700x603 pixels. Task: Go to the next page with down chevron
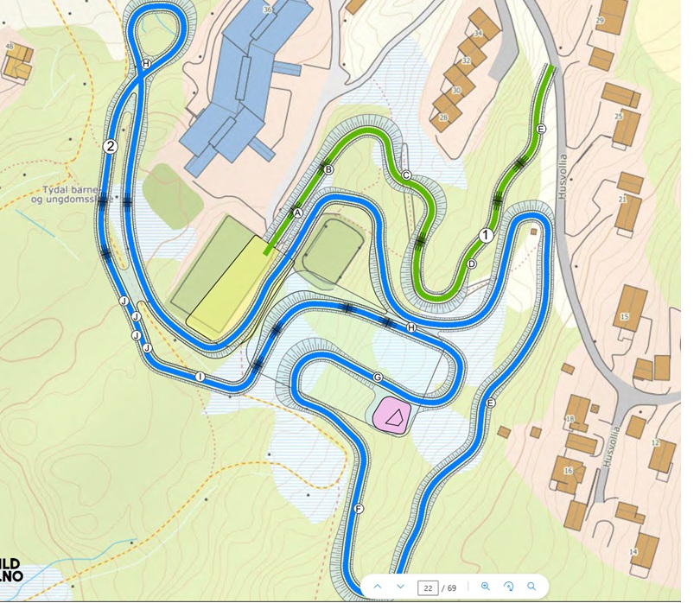(400, 587)
